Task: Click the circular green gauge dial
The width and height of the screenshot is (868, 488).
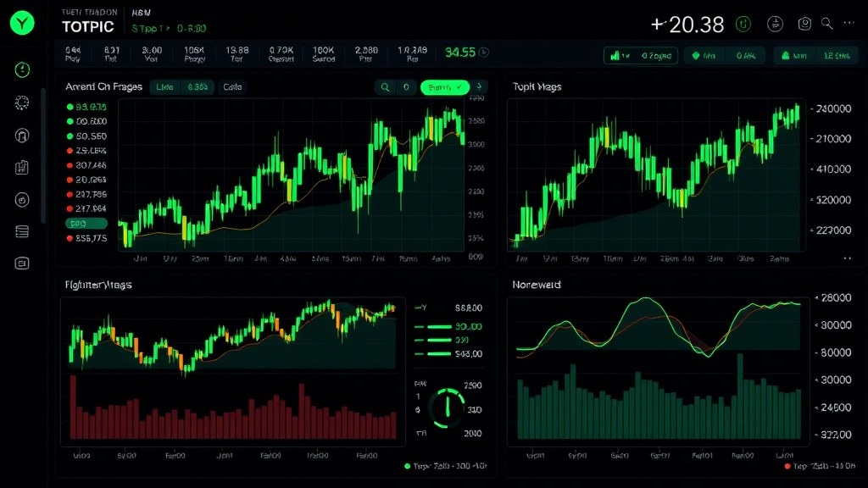Action: click(x=448, y=408)
